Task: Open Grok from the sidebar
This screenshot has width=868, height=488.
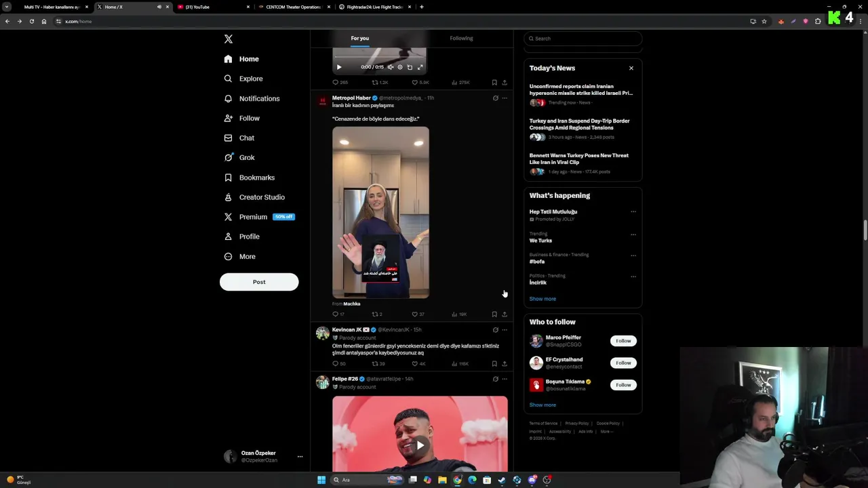Action: [239, 157]
